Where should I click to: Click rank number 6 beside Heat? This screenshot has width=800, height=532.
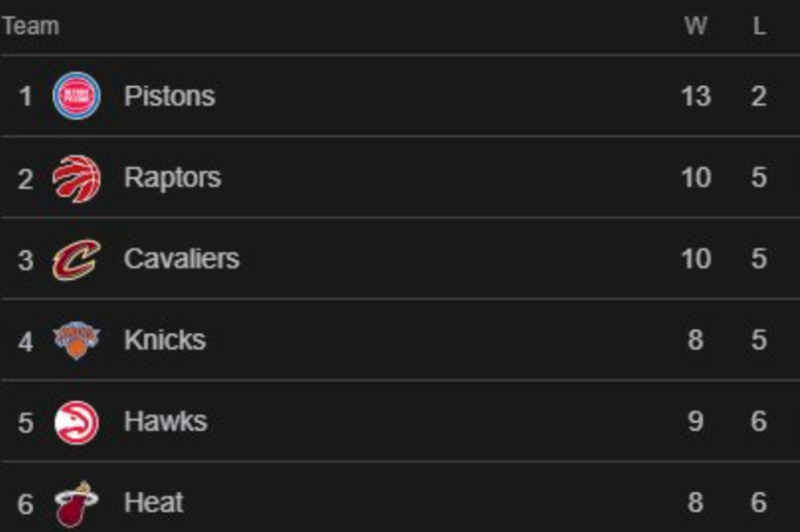[26, 503]
